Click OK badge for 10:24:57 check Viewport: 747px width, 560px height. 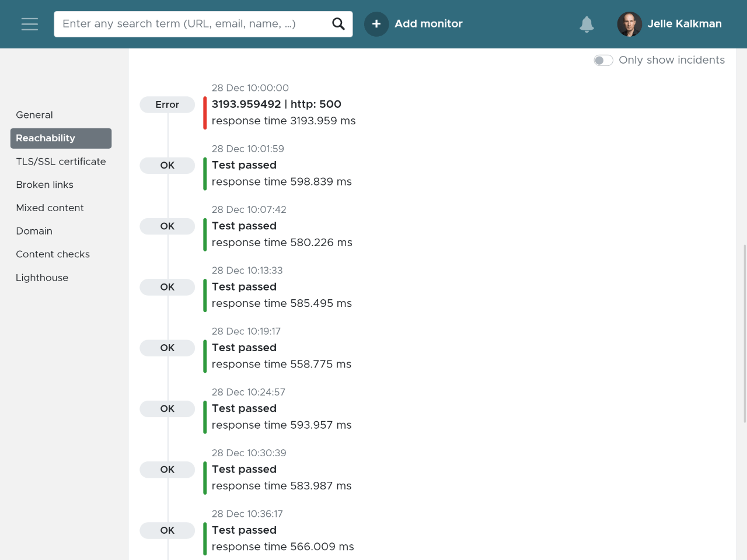pos(167,409)
